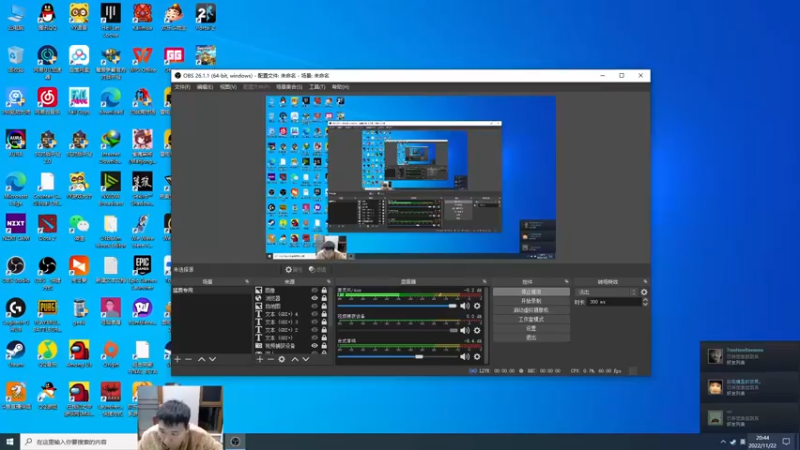This screenshot has height=450, width=800.
Task: Increase transition duration with the up arrow
Action: click(x=645, y=300)
